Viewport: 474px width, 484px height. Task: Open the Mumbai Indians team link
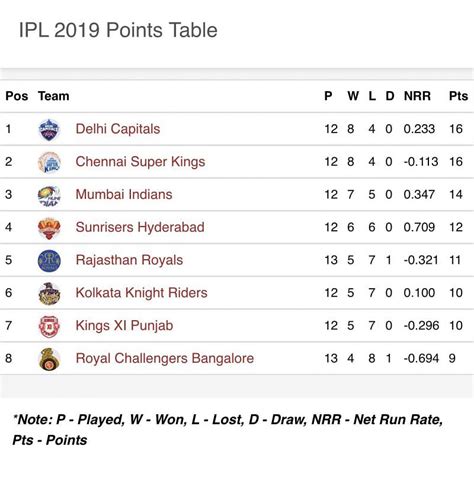tap(124, 194)
